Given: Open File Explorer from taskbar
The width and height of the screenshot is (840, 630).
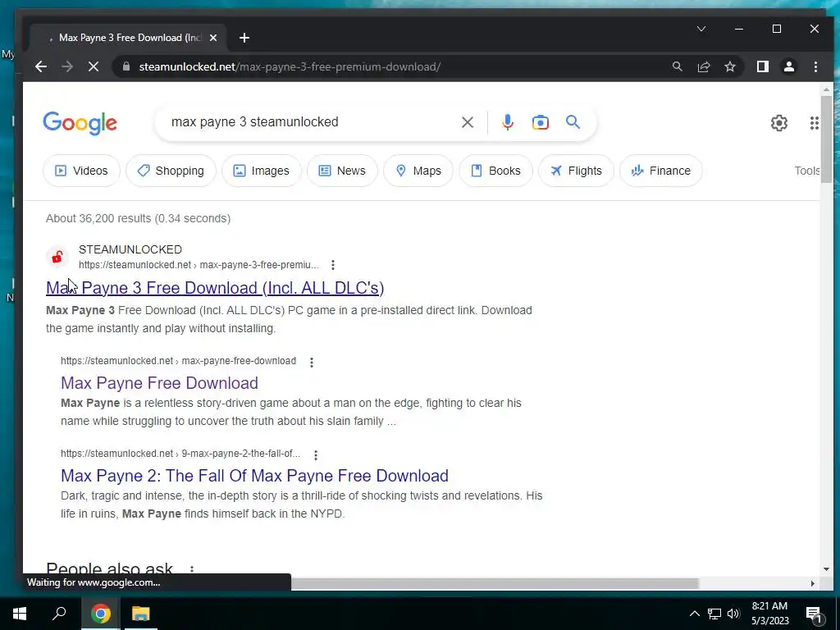Looking at the screenshot, I should point(141,614).
